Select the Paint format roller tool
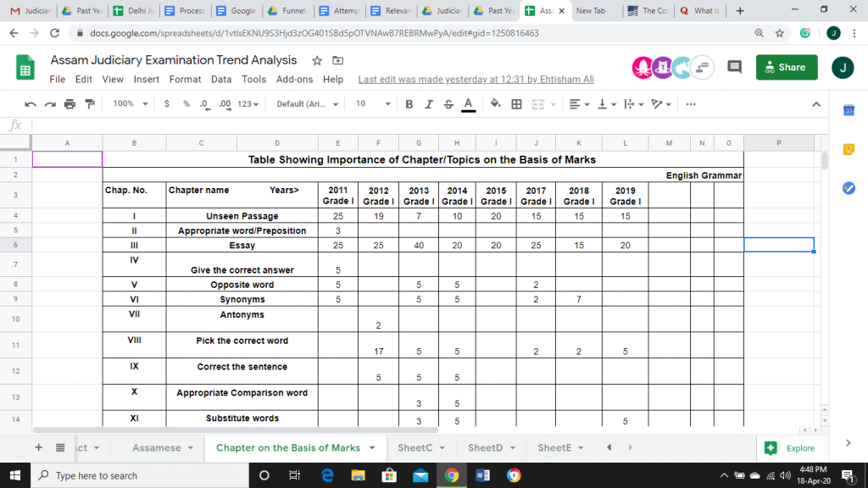Viewport: 868px width, 488px height. click(89, 104)
